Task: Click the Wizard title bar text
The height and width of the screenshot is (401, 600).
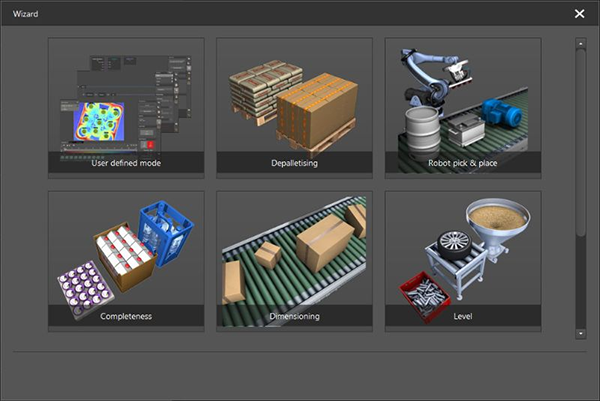Action: click(25, 14)
